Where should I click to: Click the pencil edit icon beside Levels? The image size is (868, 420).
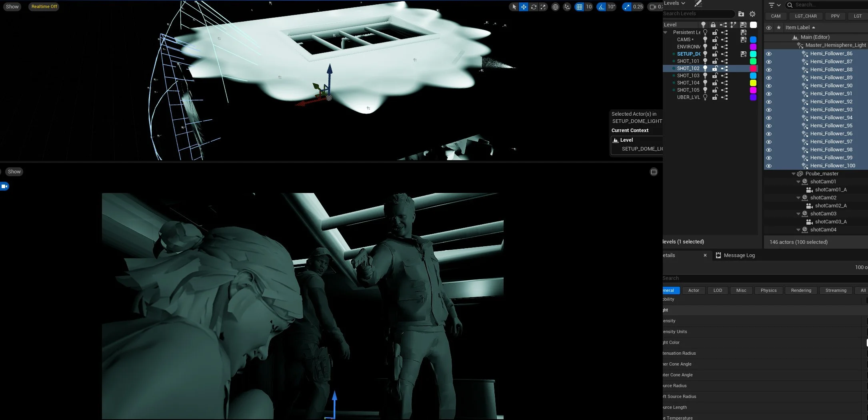point(698,4)
